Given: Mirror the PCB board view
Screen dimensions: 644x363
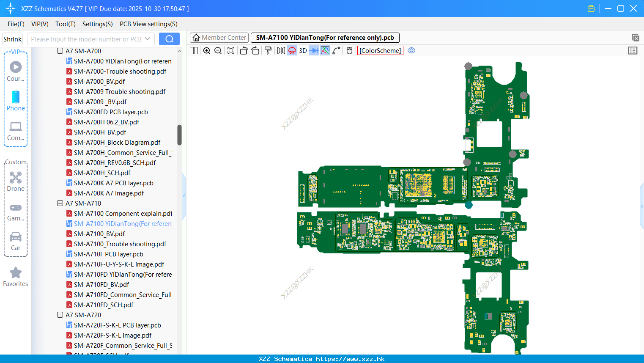Looking at the screenshot, I should [281, 51].
